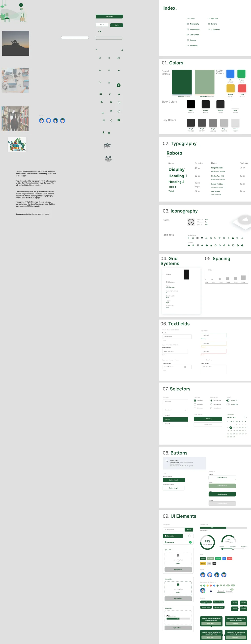Image resolution: width=251 pixels, height=644 pixels.
Task: Click the grid table icon
Action: click(100, 58)
